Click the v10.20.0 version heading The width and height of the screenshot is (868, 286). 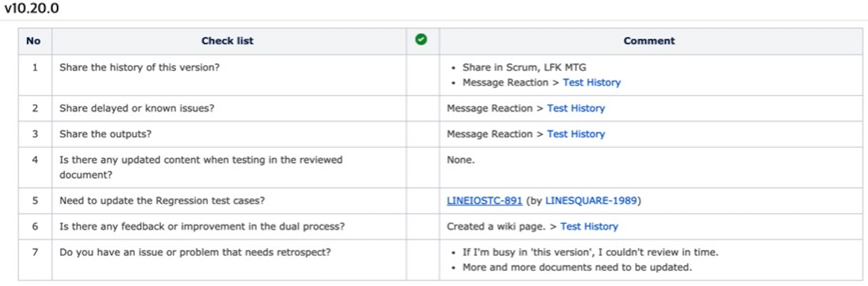pyautogui.click(x=31, y=9)
